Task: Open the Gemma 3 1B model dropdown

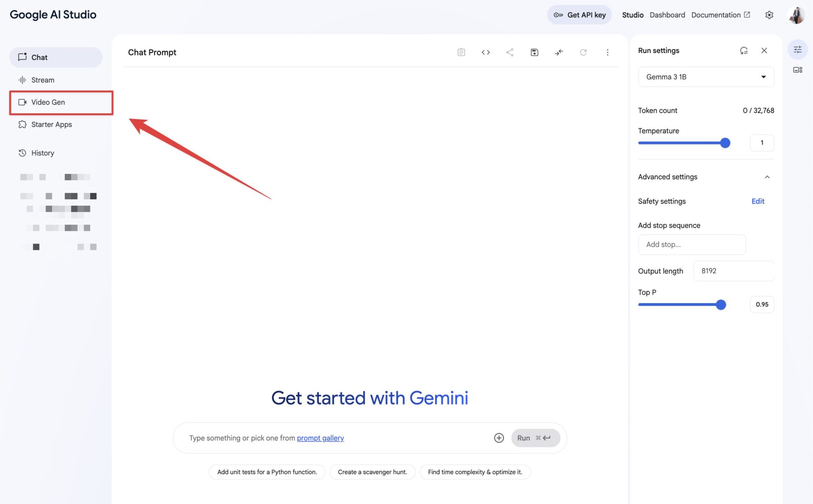Action: [x=706, y=77]
